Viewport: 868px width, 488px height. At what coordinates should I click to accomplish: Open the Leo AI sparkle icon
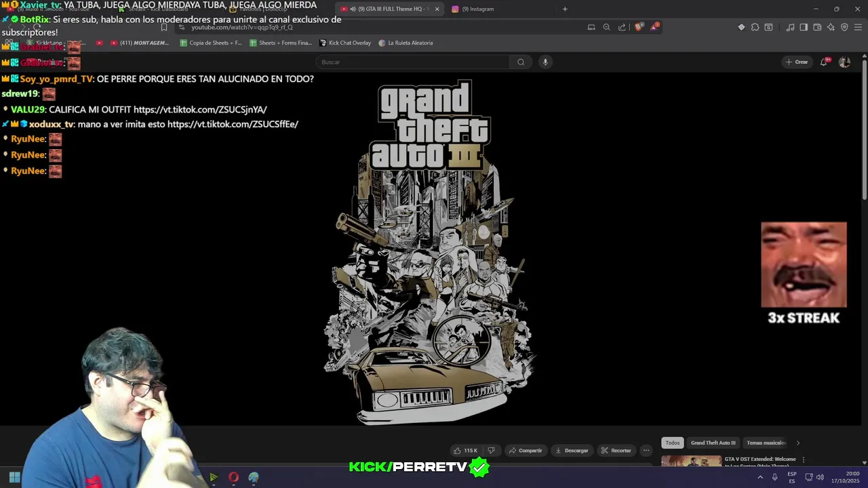(831, 27)
